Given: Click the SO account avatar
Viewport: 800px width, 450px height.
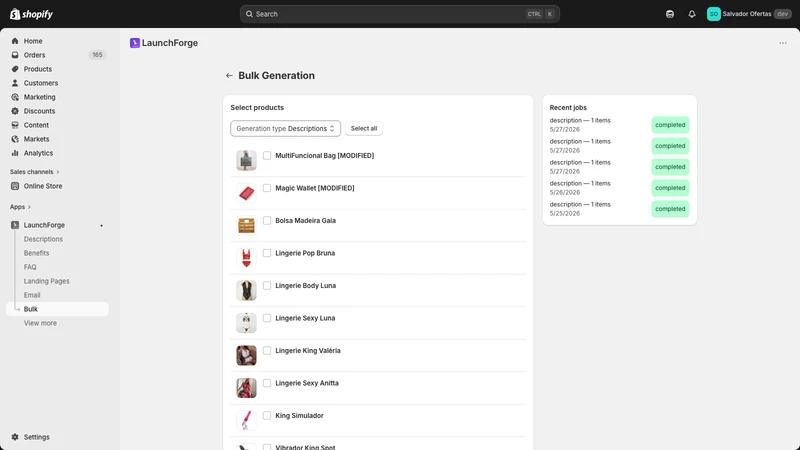Looking at the screenshot, I should pos(713,14).
